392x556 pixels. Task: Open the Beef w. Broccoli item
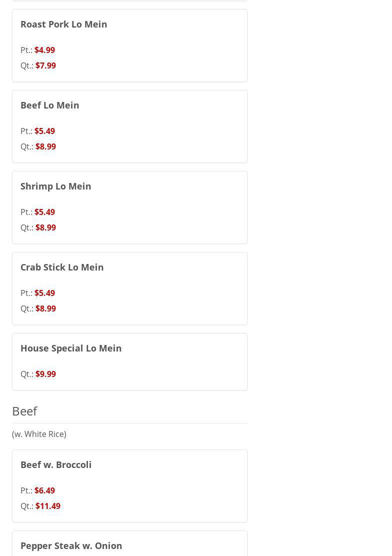(x=56, y=464)
